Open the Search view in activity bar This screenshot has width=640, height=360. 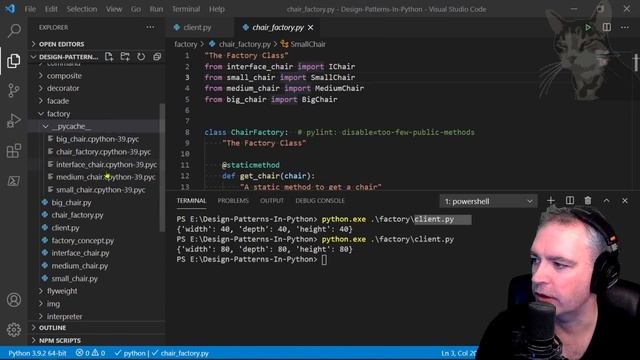pyautogui.click(x=14, y=31)
